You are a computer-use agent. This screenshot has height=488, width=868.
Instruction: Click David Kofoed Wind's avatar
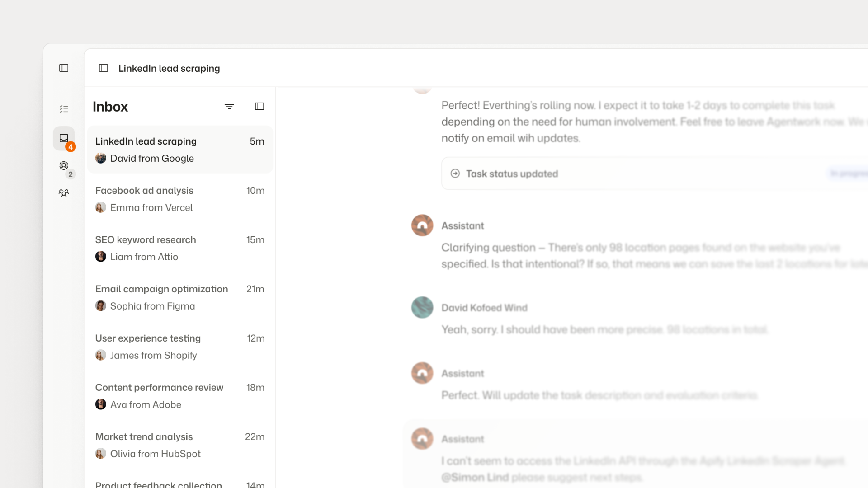coord(422,307)
